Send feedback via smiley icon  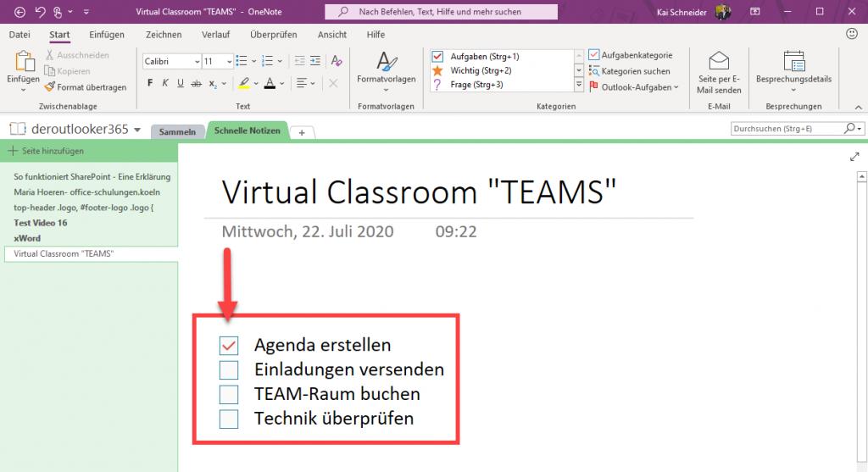point(852,34)
